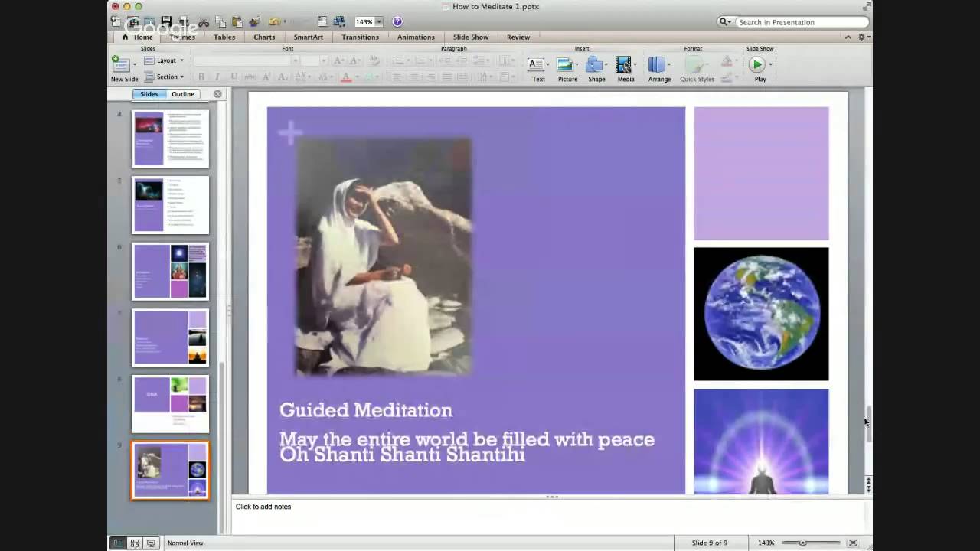Image resolution: width=980 pixels, height=551 pixels.
Task: Click the Picture insert icon
Action: [x=565, y=65]
